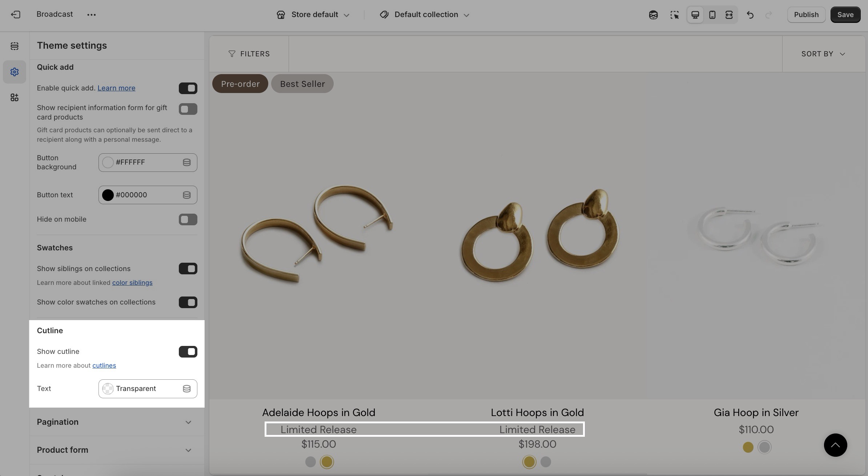868x476 pixels.
Task: Activate the inspector selection cursor icon
Action: pyautogui.click(x=674, y=15)
